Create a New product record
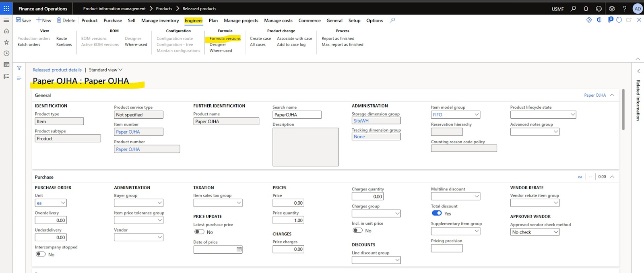This screenshot has height=273, width=644. [x=44, y=20]
